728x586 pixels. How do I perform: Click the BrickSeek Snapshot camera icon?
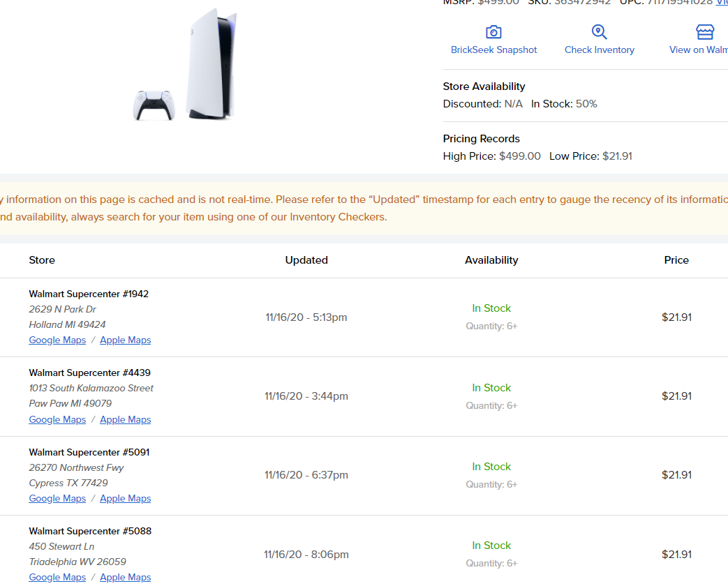pyautogui.click(x=493, y=32)
